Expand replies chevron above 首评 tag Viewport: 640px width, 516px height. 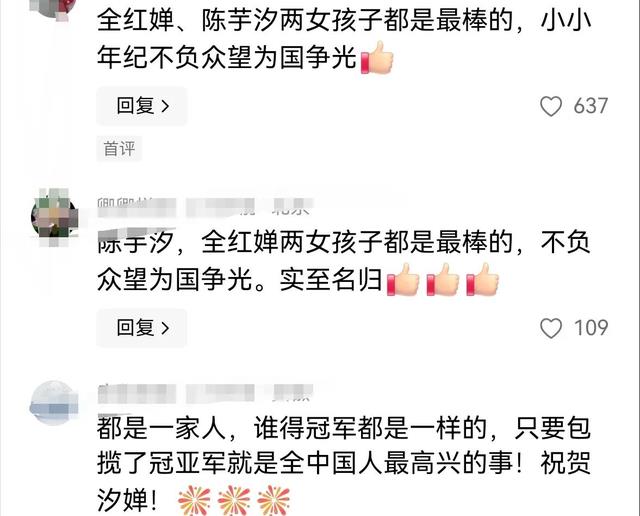pyautogui.click(x=165, y=107)
